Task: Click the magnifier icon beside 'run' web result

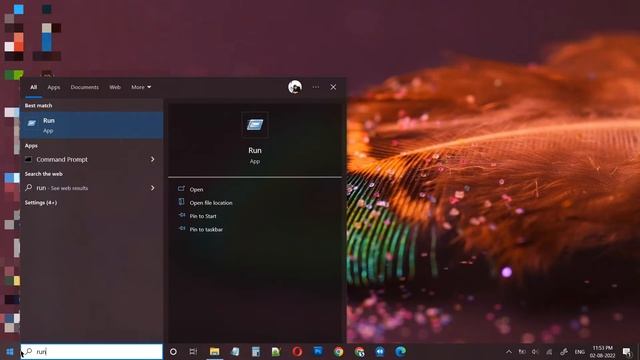Action: point(29,188)
